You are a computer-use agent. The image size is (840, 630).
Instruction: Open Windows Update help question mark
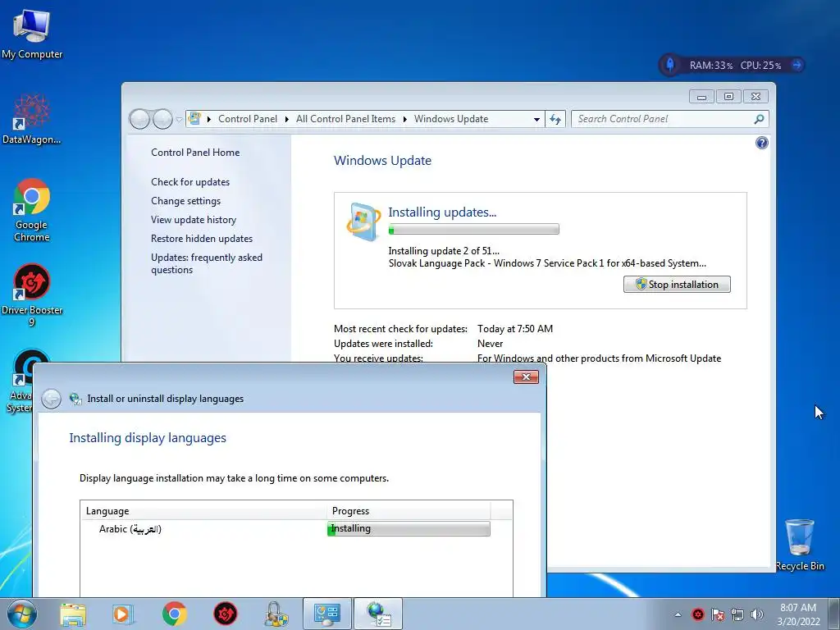coord(761,143)
